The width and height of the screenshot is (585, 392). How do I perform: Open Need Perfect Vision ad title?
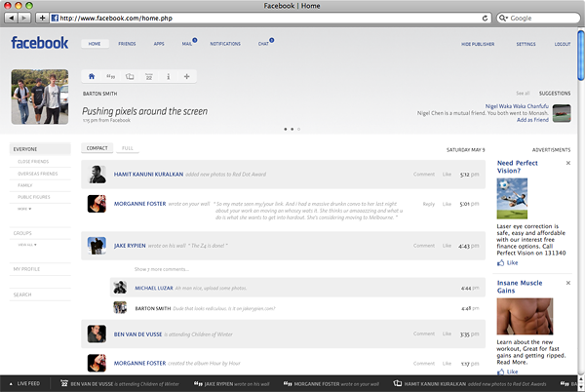click(517, 167)
